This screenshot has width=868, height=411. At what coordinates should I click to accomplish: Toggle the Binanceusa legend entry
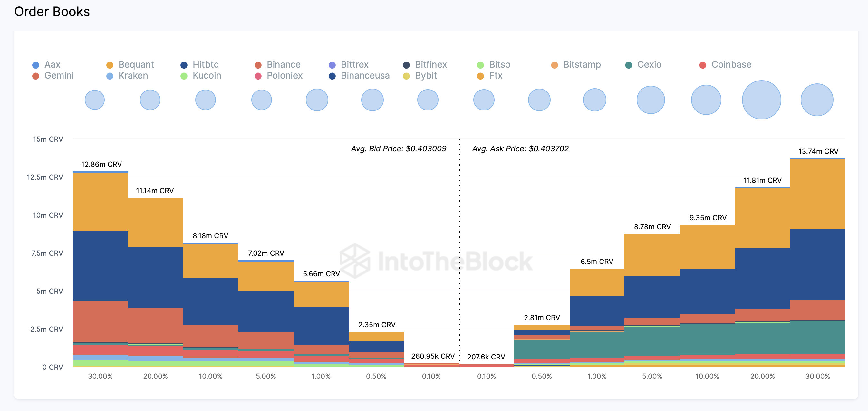(365, 76)
